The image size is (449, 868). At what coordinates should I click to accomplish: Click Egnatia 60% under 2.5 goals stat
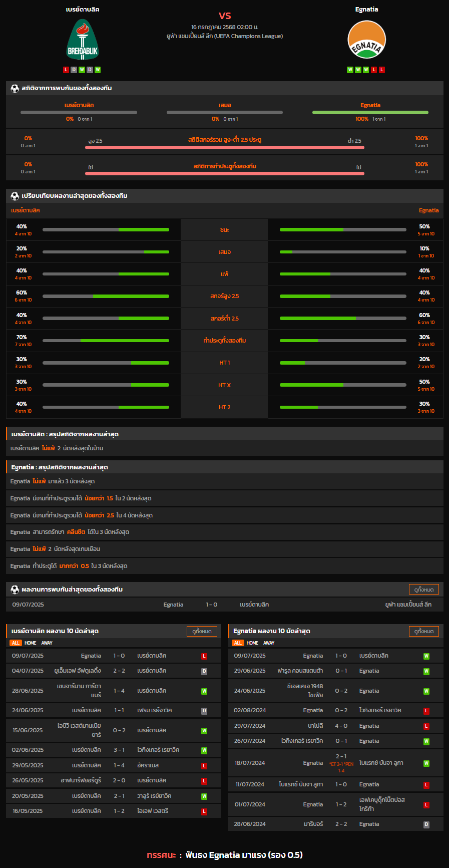[424, 315]
